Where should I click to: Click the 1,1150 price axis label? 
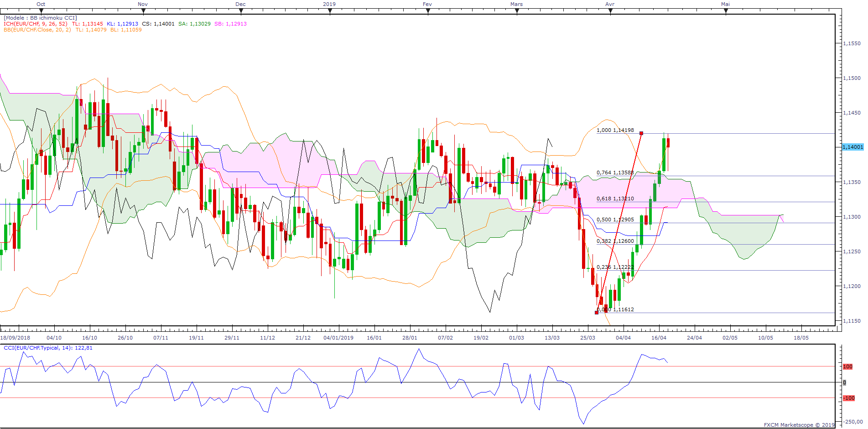pyautogui.click(x=852, y=321)
